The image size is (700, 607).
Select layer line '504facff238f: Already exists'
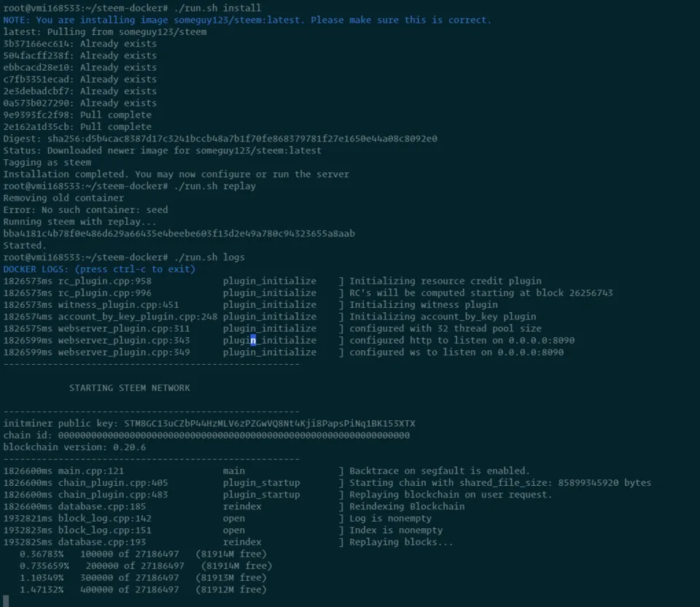coord(80,56)
